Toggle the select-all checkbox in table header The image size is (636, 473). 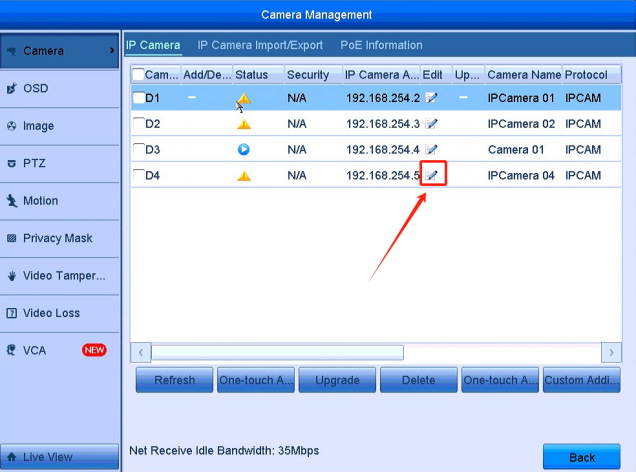pyautogui.click(x=139, y=75)
